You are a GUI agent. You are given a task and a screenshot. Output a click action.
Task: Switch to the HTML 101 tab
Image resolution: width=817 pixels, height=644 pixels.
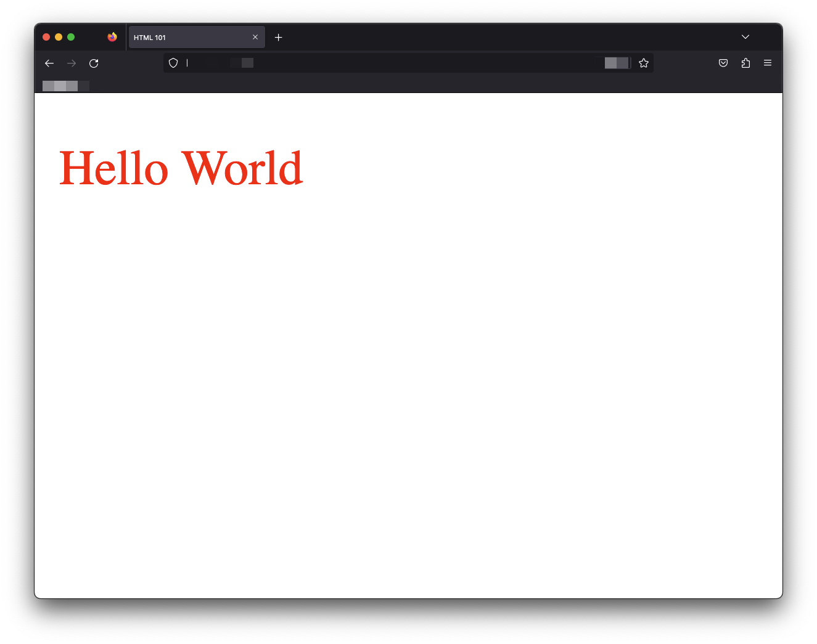coord(185,37)
